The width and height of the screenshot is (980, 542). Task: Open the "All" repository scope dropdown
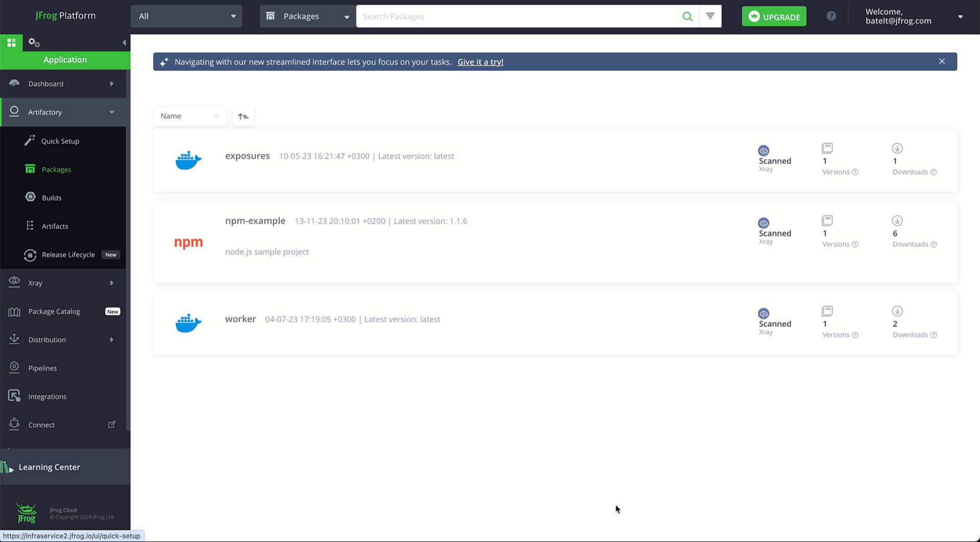click(x=186, y=16)
